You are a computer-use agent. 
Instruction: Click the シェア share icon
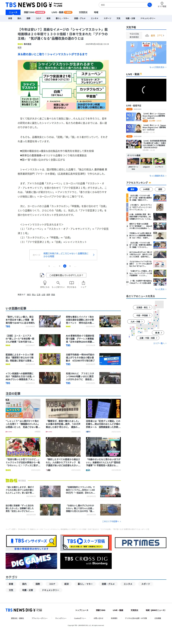coord(83,283)
